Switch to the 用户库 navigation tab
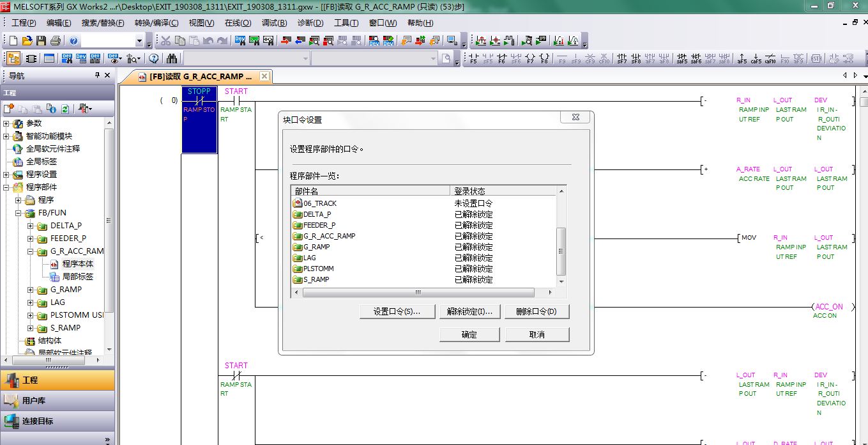The width and height of the screenshot is (868, 445). pyautogui.click(x=33, y=401)
